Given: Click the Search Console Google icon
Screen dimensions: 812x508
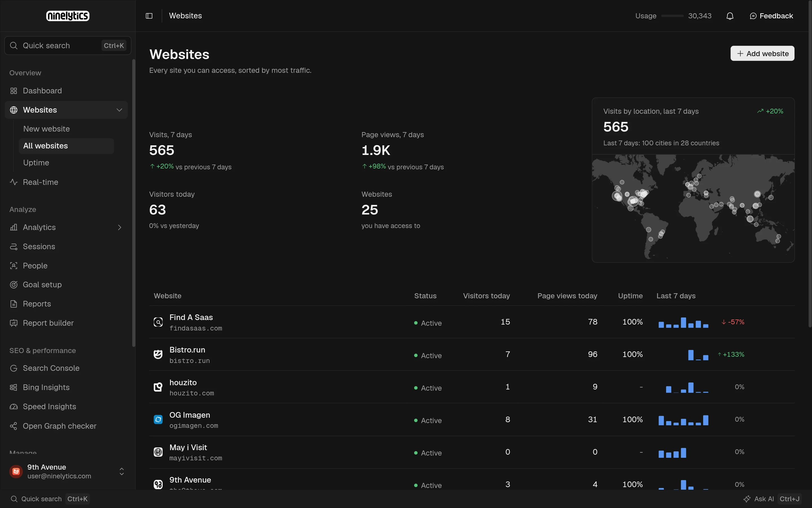Looking at the screenshot, I should (14, 368).
